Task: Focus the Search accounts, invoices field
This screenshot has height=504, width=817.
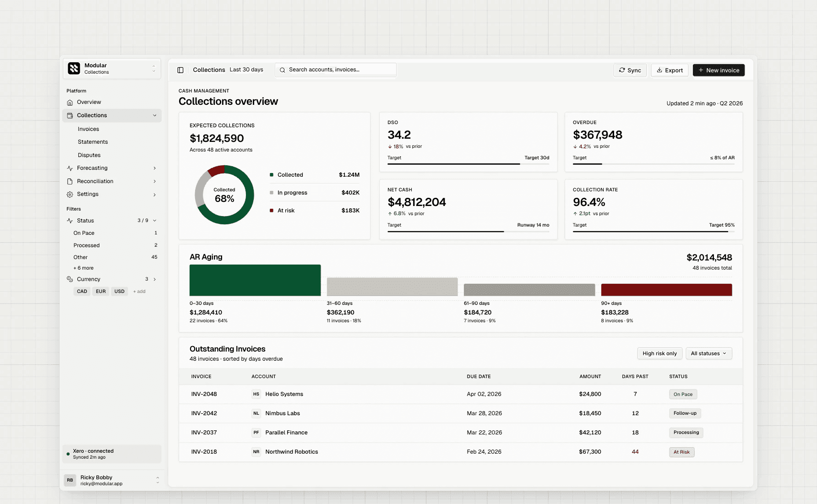Action: coord(336,70)
